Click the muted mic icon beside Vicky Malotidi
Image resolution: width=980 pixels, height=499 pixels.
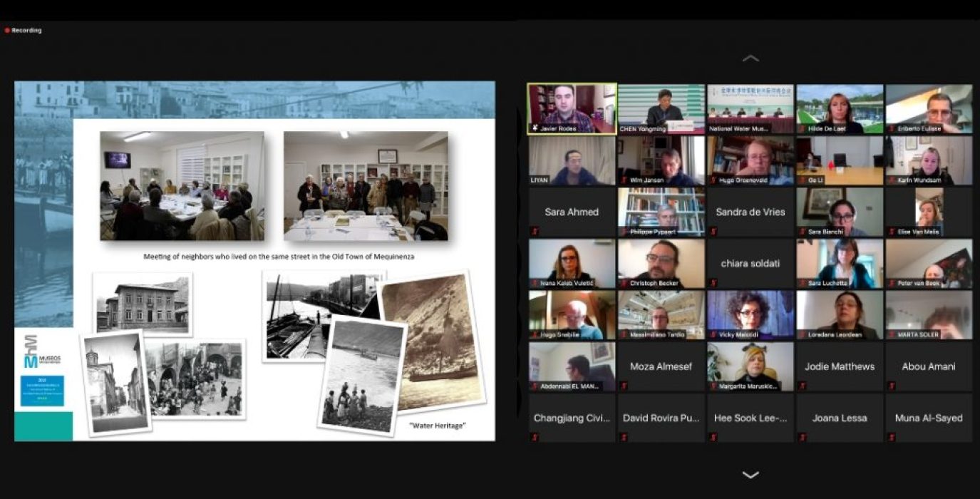point(713,334)
